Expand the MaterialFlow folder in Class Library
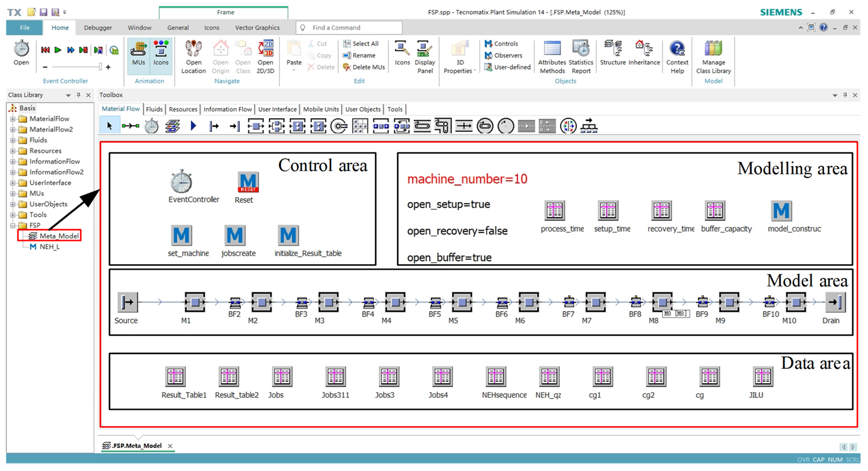 click(12, 119)
